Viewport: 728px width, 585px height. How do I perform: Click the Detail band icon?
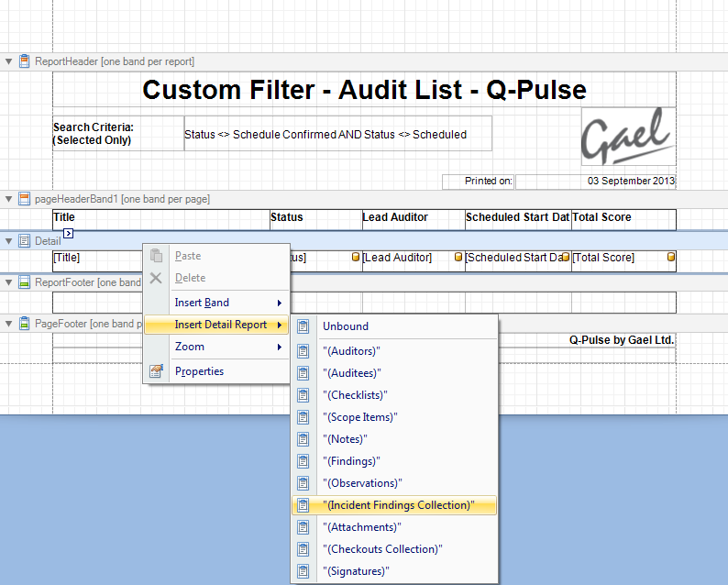point(24,241)
